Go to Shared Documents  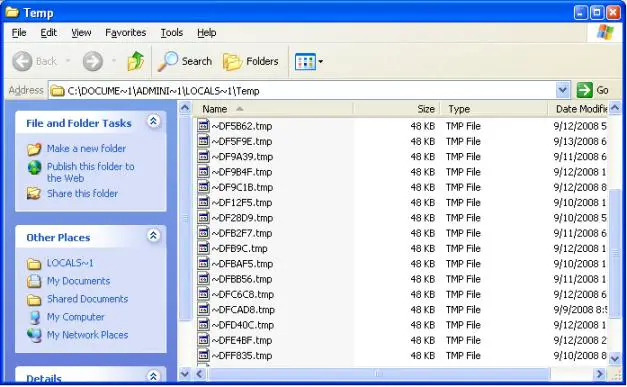(x=88, y=299)
